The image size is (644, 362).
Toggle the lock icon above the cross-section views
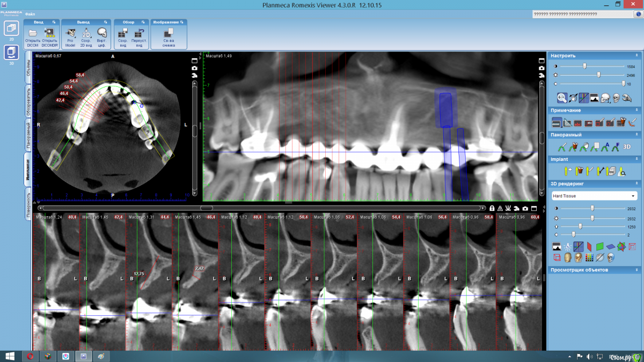point(492,208)
